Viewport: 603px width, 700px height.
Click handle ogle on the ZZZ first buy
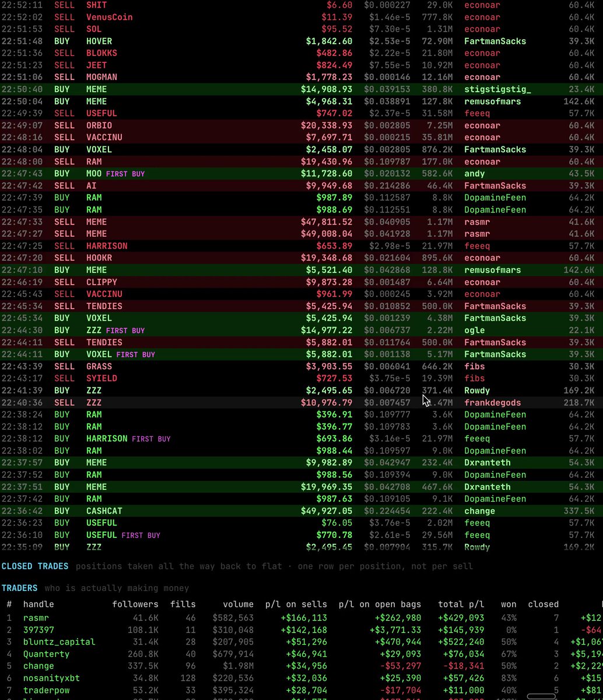click(x=475, y=330)
